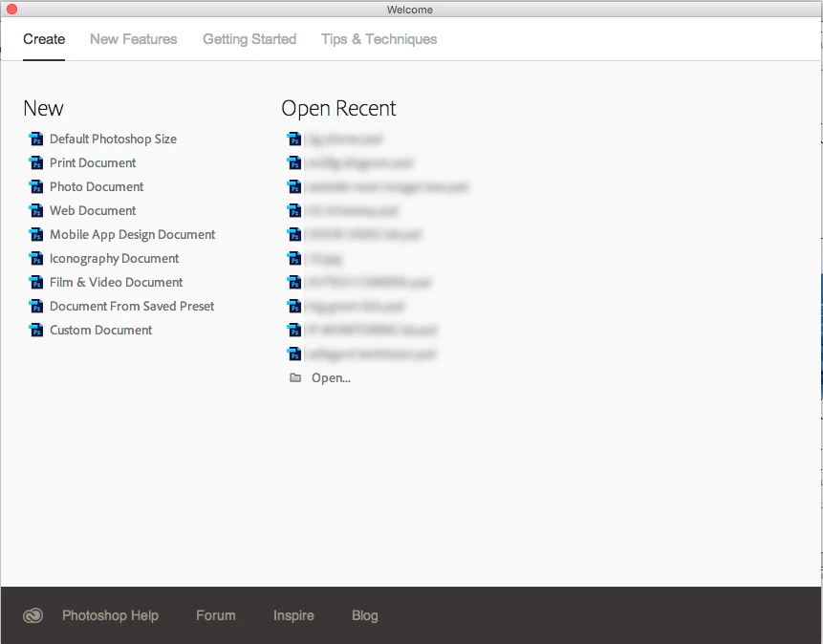The width and height of the screenshot is (823, 644).
Task: Close the Welcome window with red button
Action: point(11,10)
